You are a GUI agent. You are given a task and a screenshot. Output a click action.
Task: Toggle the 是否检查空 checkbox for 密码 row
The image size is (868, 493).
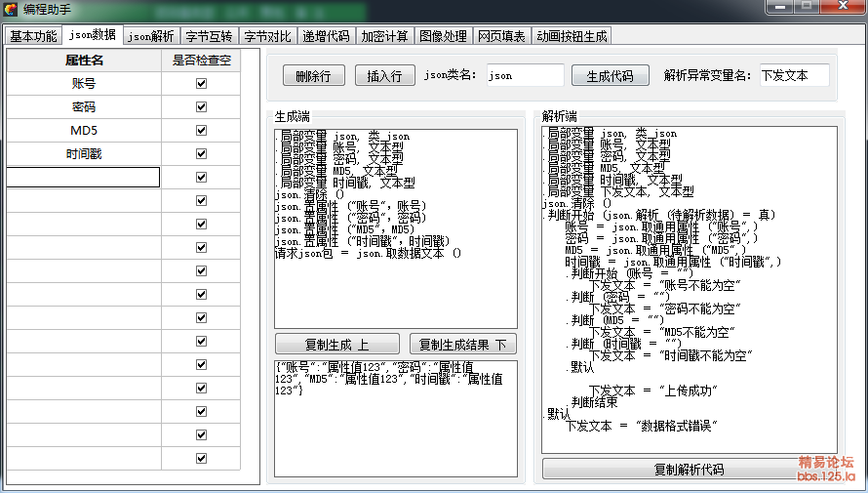coord(201,107)
